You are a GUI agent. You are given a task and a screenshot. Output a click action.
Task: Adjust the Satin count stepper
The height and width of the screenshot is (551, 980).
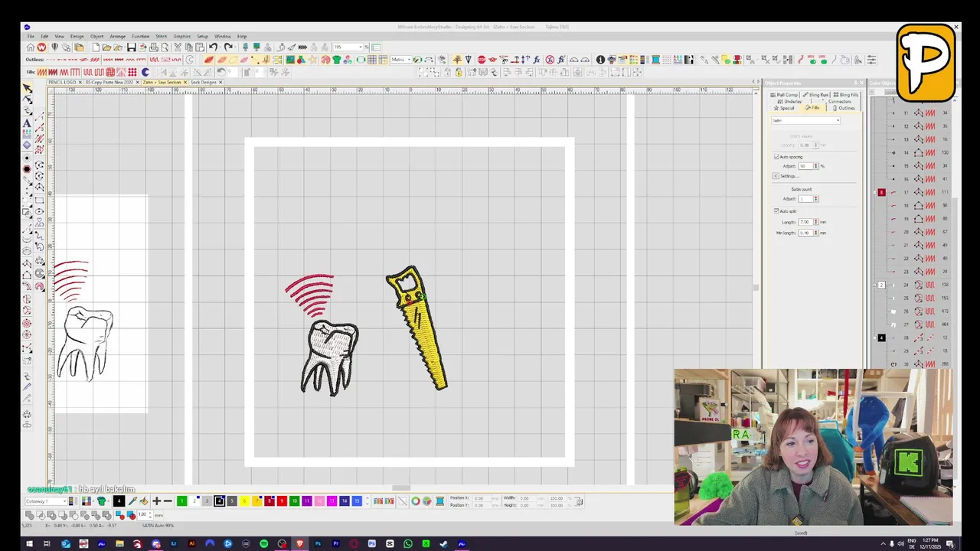pyautogui.click(x=816, y=199)
